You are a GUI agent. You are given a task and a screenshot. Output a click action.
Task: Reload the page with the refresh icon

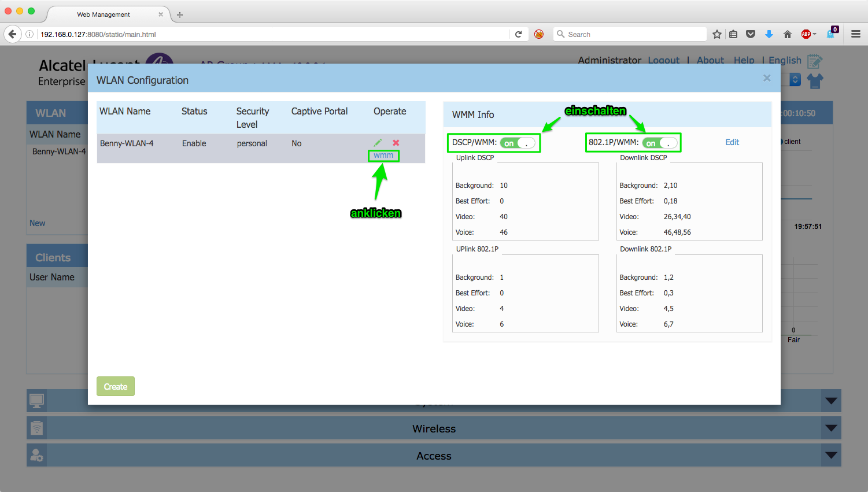click(518, 34)
